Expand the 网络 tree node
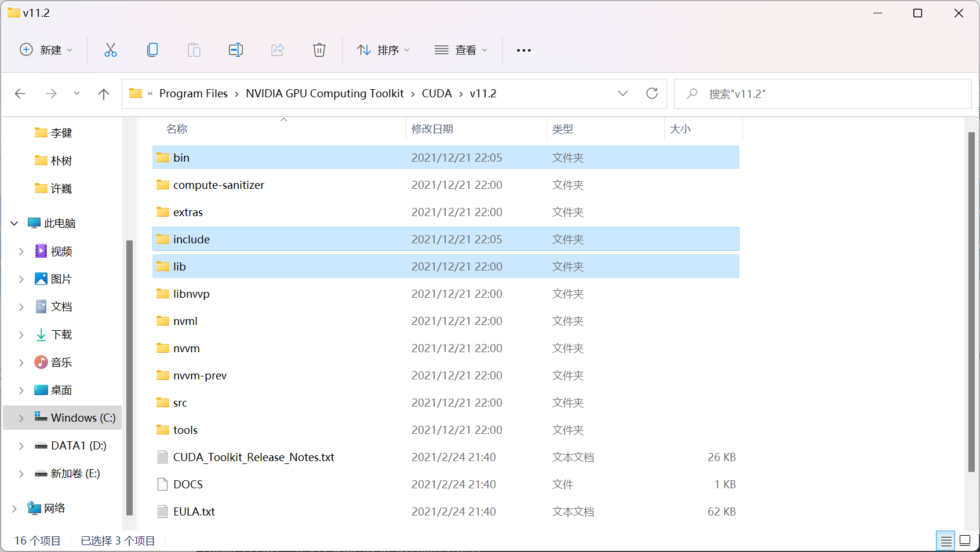 (14, 508)
